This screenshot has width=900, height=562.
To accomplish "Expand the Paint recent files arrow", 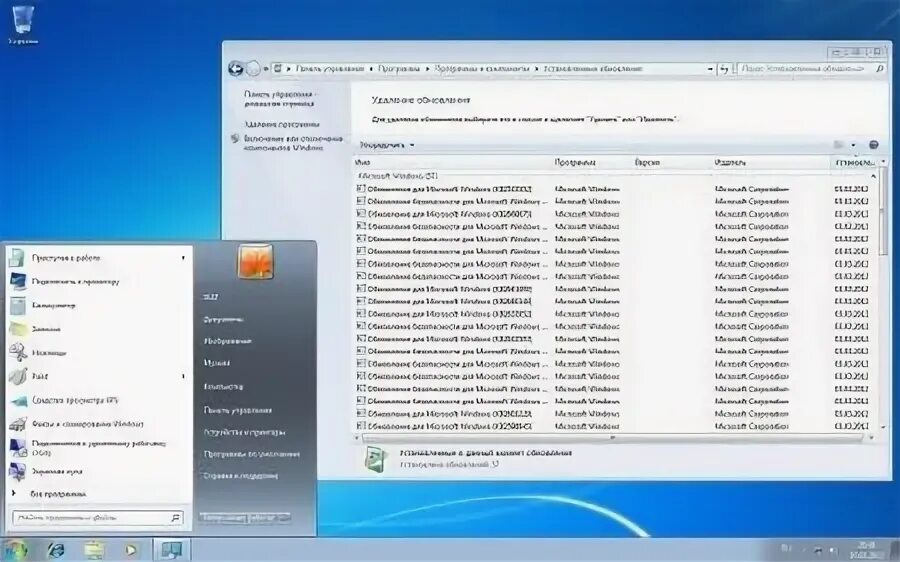I will (183, 377).
